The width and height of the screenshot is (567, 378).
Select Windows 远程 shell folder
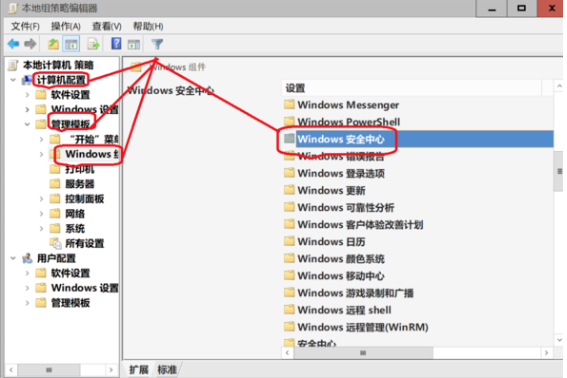[x=344, y=310]
